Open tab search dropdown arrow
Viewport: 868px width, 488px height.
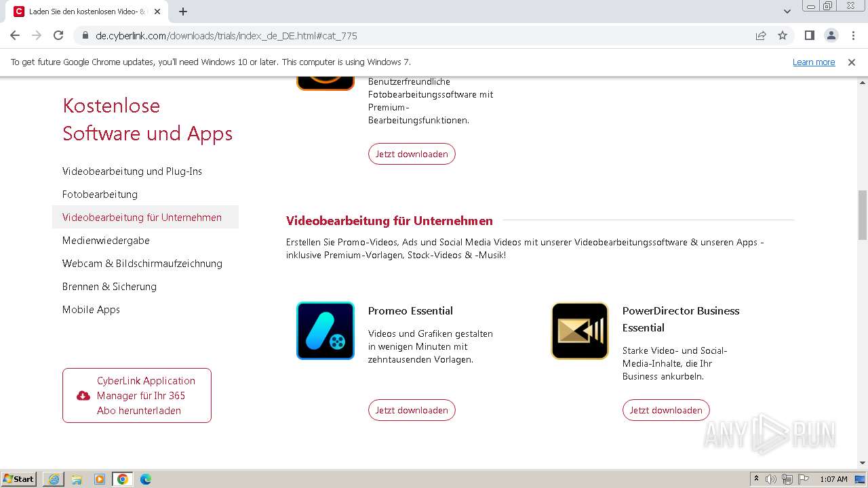(787, 12)
